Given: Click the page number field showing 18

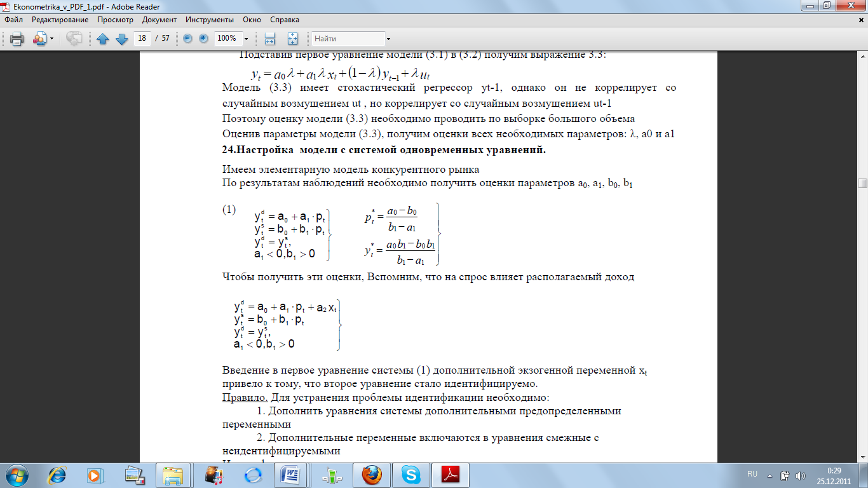Looking at the screenshot, I should 142,38.
